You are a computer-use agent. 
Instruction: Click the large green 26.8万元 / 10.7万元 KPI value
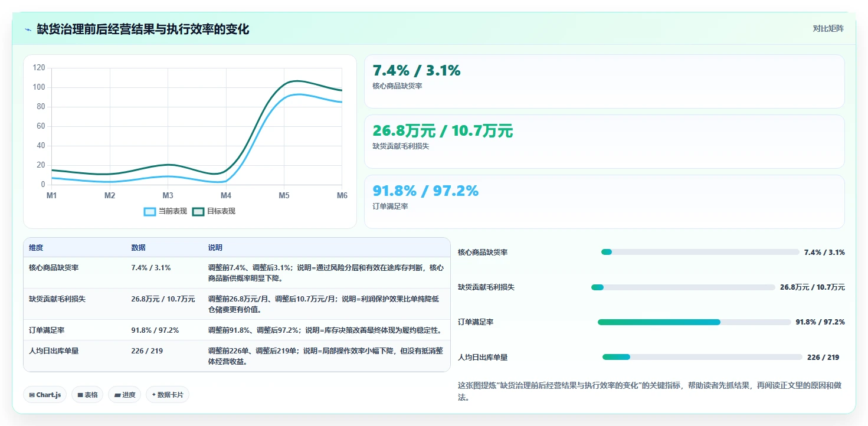tap(443, 130)
